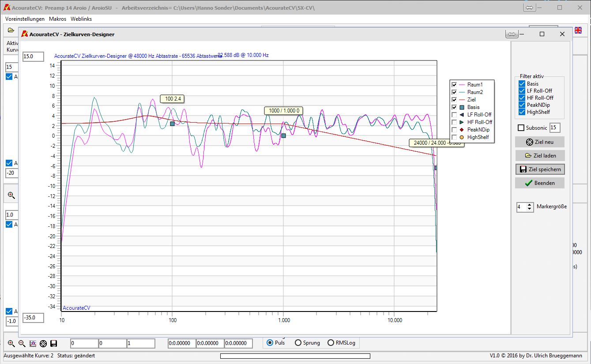
Task: Toggle Basis markers in the chart legend
Action: 454,107
